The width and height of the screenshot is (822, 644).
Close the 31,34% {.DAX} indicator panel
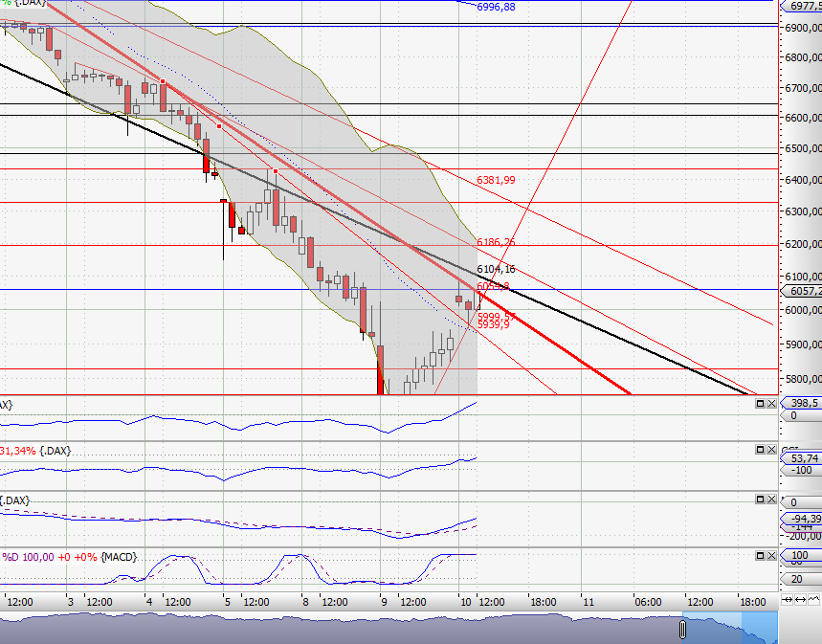point(771,449)
